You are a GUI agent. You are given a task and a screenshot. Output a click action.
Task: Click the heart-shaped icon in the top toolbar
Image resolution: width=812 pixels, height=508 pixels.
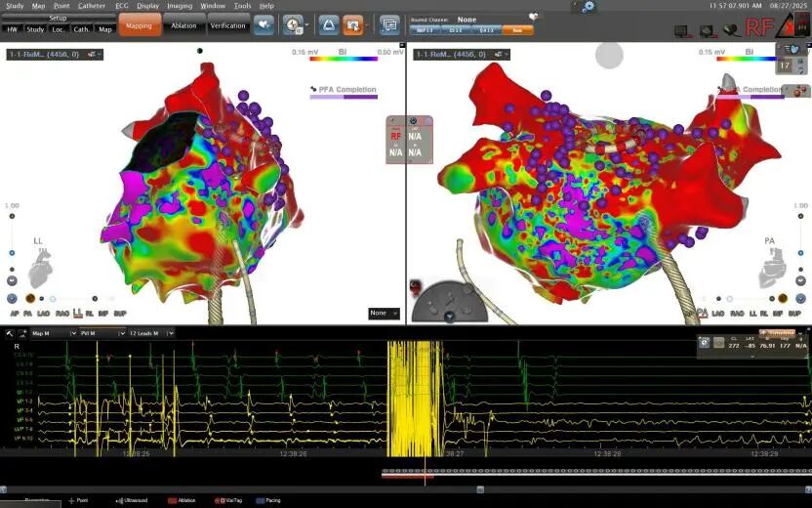click(264, 24)
